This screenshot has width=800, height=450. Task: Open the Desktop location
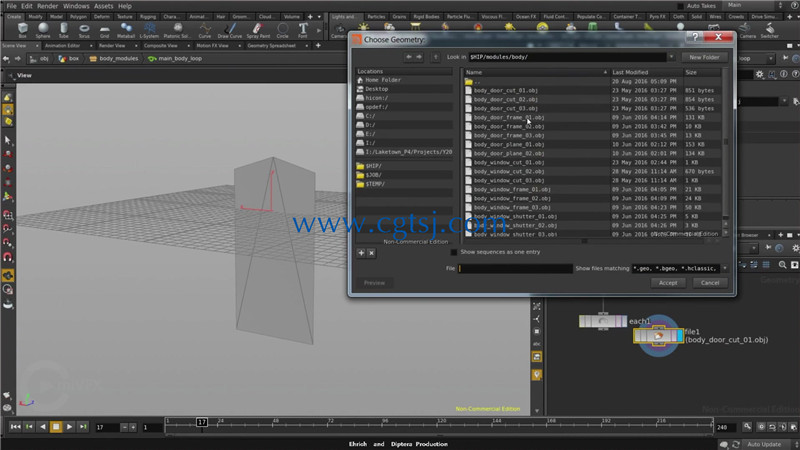(377, 89)
